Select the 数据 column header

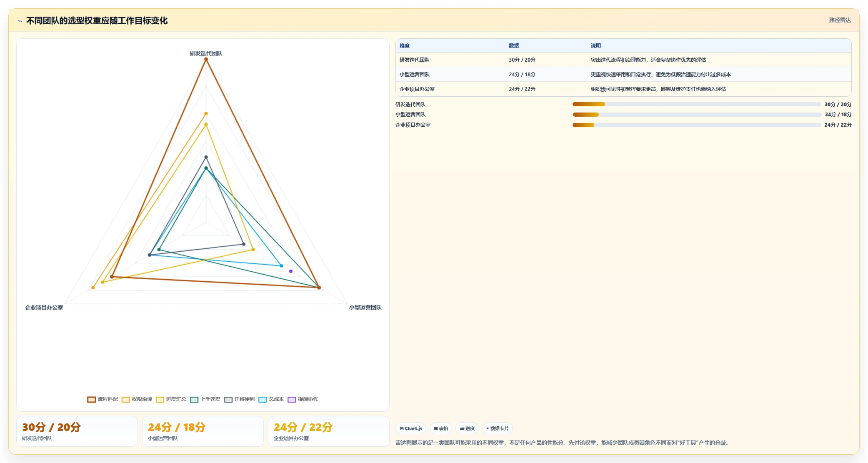pyautogui.click(x=514, y=46)
